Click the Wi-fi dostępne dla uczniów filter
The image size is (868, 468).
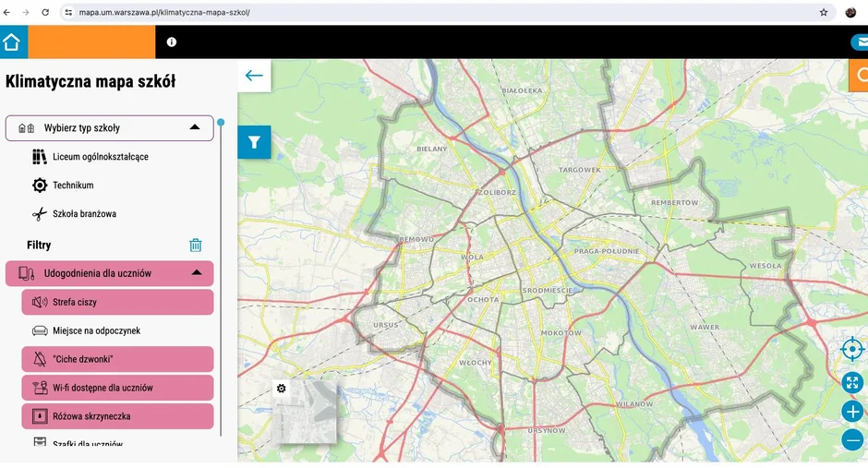pos(117,388)
